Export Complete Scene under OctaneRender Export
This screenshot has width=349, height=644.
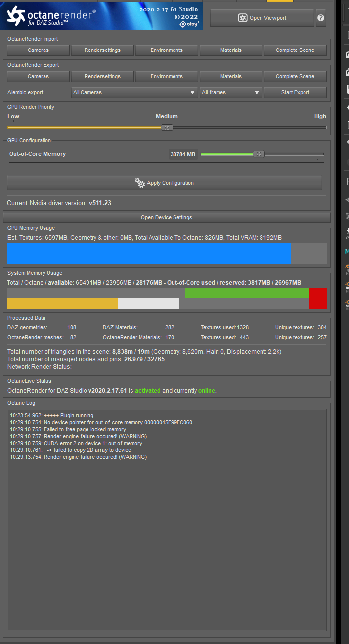[x=295, y=76]
